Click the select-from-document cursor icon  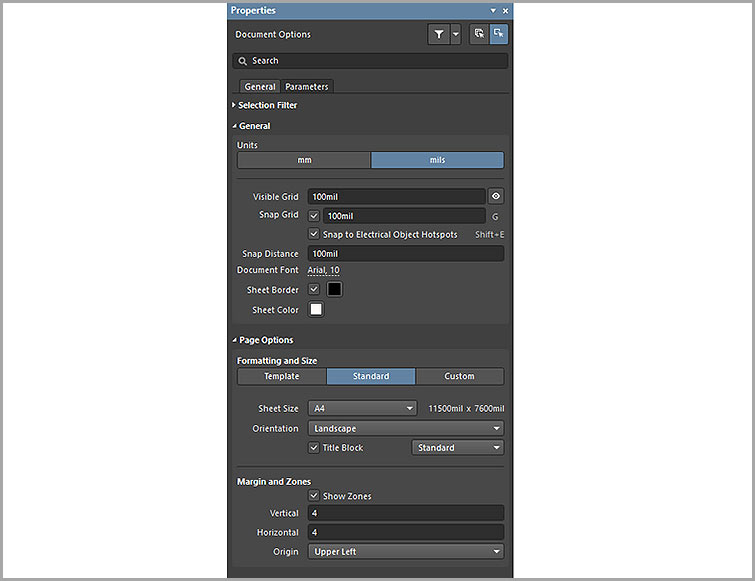[479, 34]
